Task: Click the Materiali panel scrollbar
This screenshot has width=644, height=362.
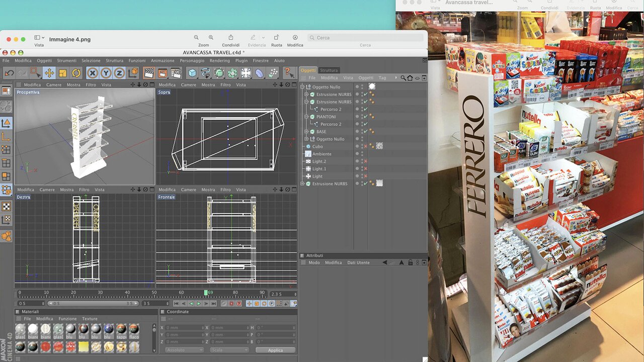Action: pos(155,338)
